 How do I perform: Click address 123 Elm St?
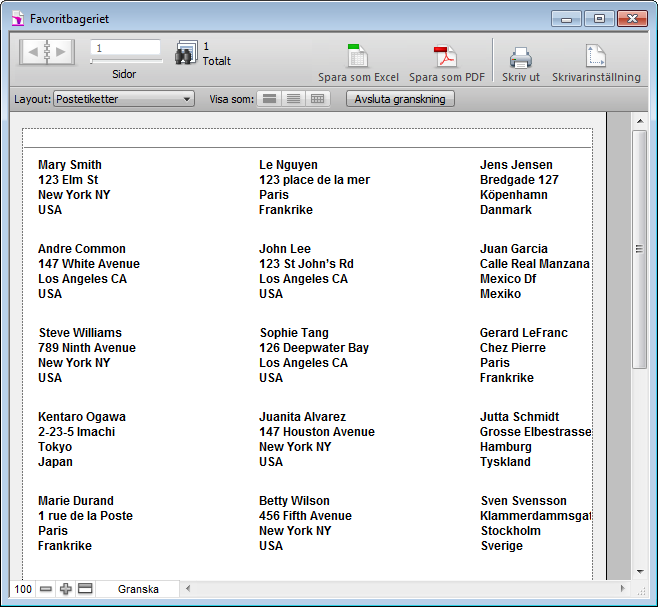pyautogui.click(x=68, y=180)
